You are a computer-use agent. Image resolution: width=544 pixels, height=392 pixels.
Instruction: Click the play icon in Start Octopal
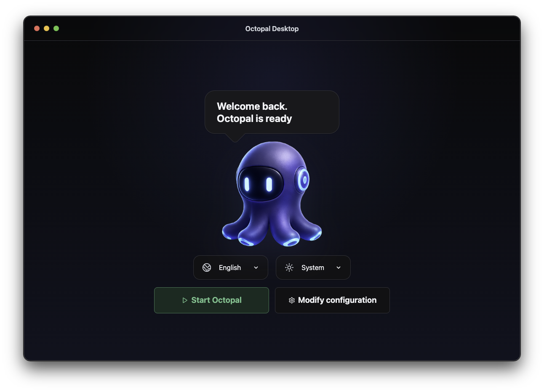coord(185,300)
